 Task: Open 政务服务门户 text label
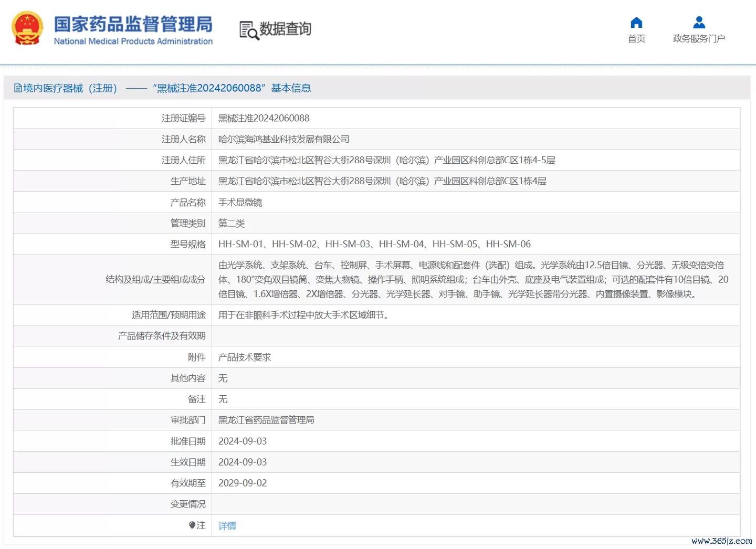point(699,39)
